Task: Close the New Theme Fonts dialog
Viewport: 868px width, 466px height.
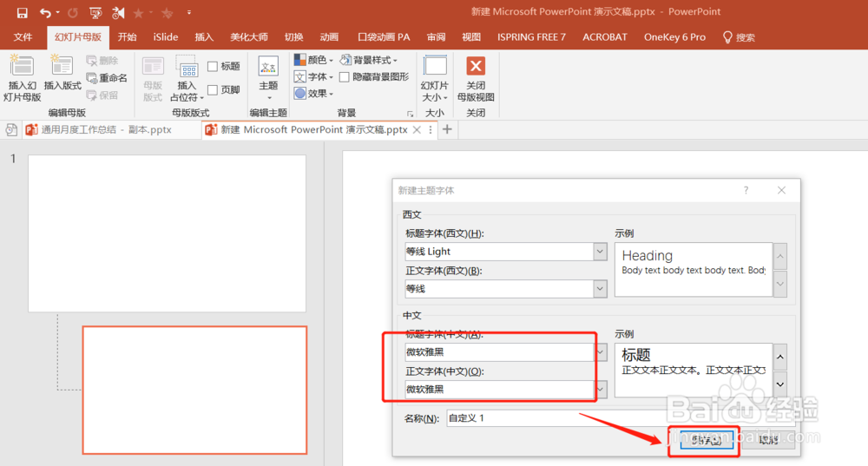Action: click(x=781, y=190)
